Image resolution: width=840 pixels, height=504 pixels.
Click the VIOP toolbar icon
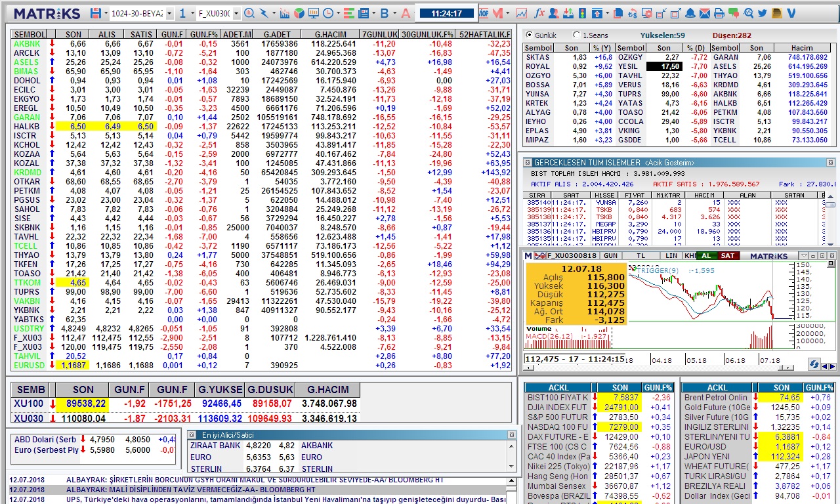(x=483, y=13)
